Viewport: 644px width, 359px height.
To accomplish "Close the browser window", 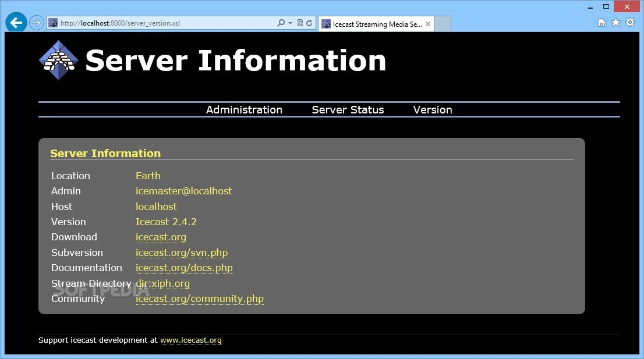I will pyautogui.click(x=627, y=6).
